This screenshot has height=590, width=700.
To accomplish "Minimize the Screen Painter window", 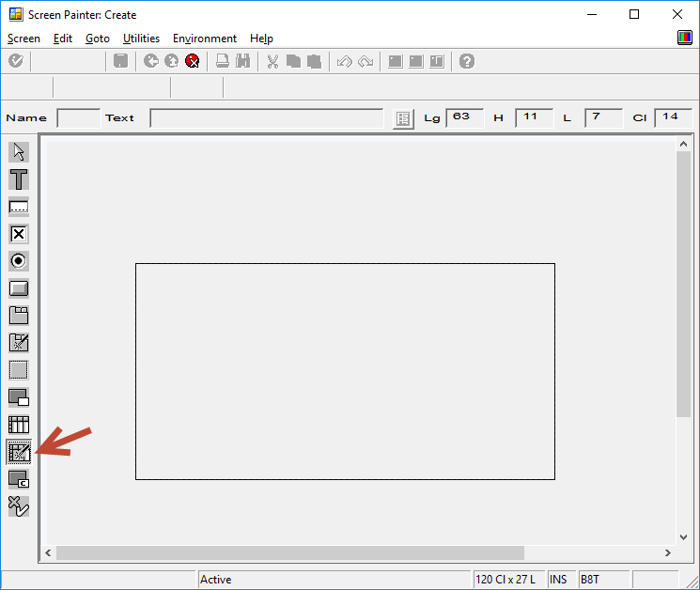I will [592, 14].
